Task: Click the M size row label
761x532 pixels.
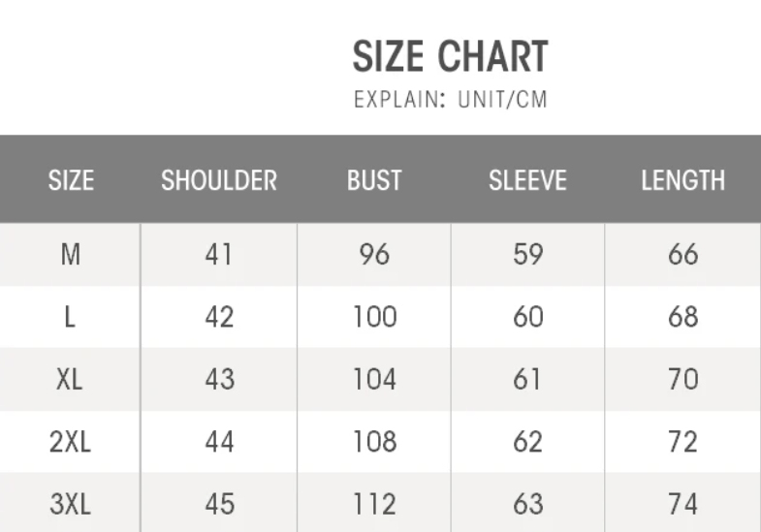Action: click(x=71, y=255)
